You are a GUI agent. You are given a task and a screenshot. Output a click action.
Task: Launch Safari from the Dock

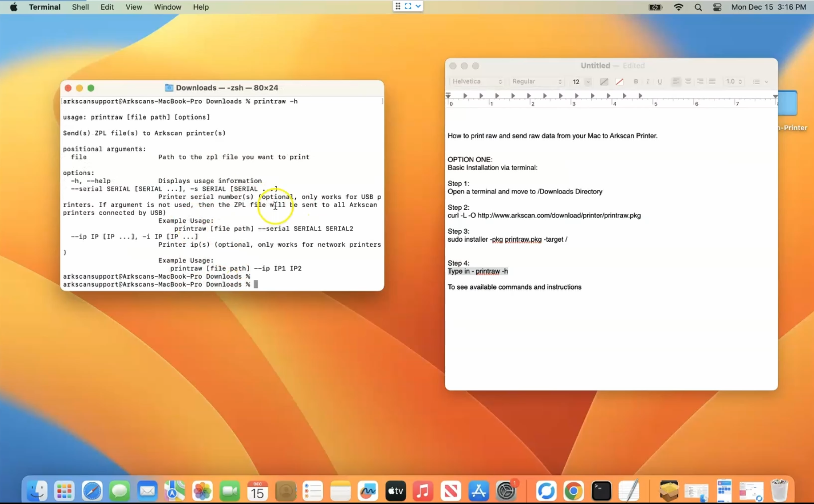click(92, 490)
